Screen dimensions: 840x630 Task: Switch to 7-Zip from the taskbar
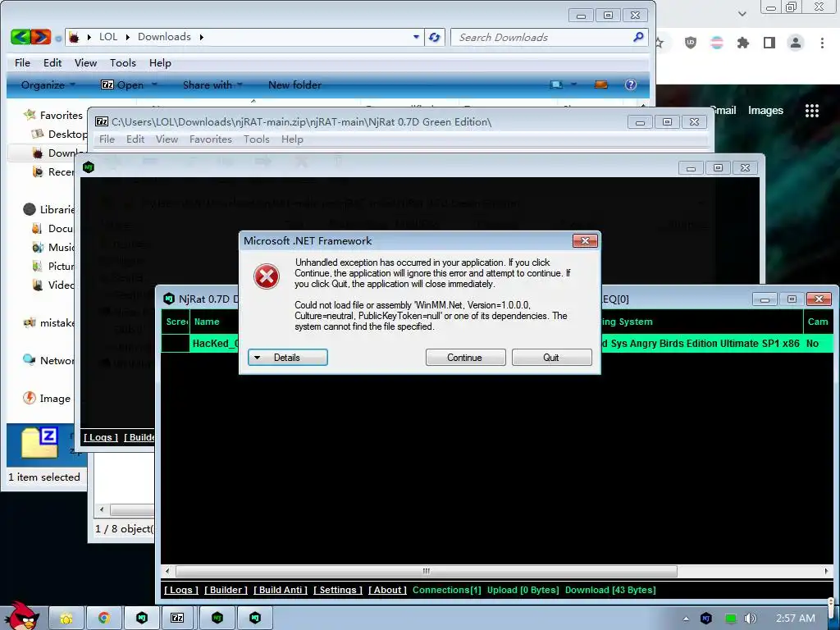[177, 619]
